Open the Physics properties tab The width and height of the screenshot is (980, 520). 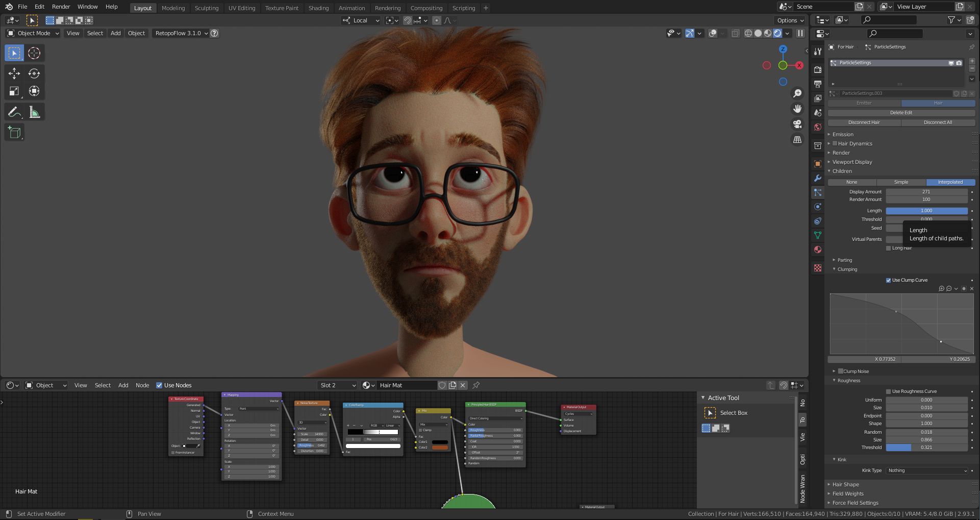(x=818, y=207)
